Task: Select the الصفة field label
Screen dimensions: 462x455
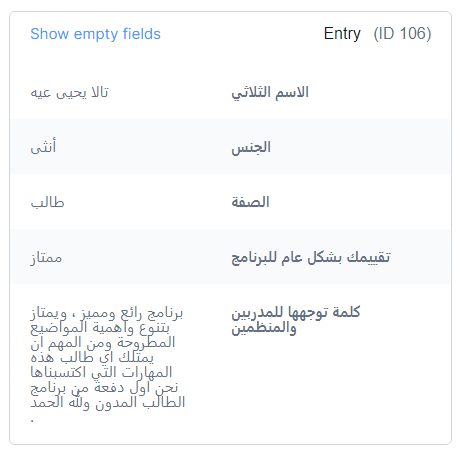Action: (x=250, y=202)
